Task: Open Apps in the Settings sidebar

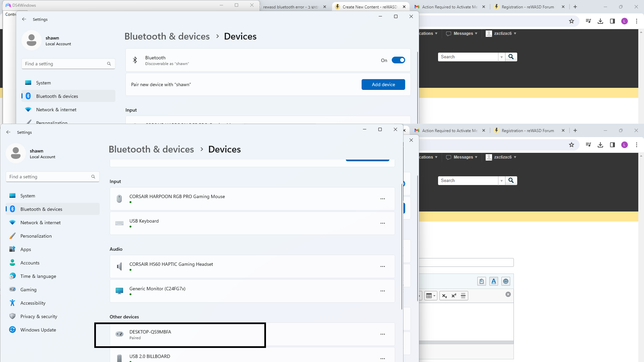Action: [x=53, y=249]
